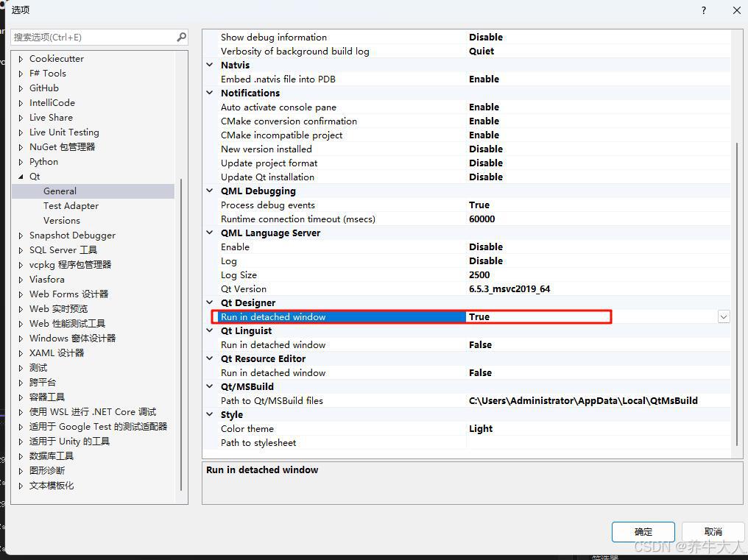This screenshot has height=560, width=748.
Task: Collapse the Notifications section chevron
Action: coord(209,93)
